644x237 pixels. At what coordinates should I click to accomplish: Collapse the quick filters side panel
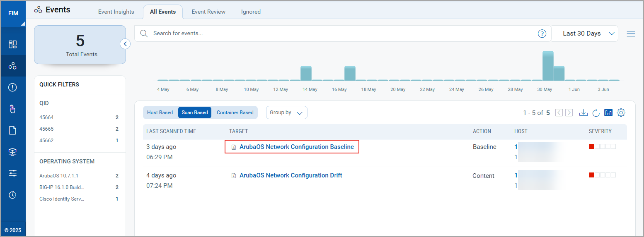[x=125, y=44]
